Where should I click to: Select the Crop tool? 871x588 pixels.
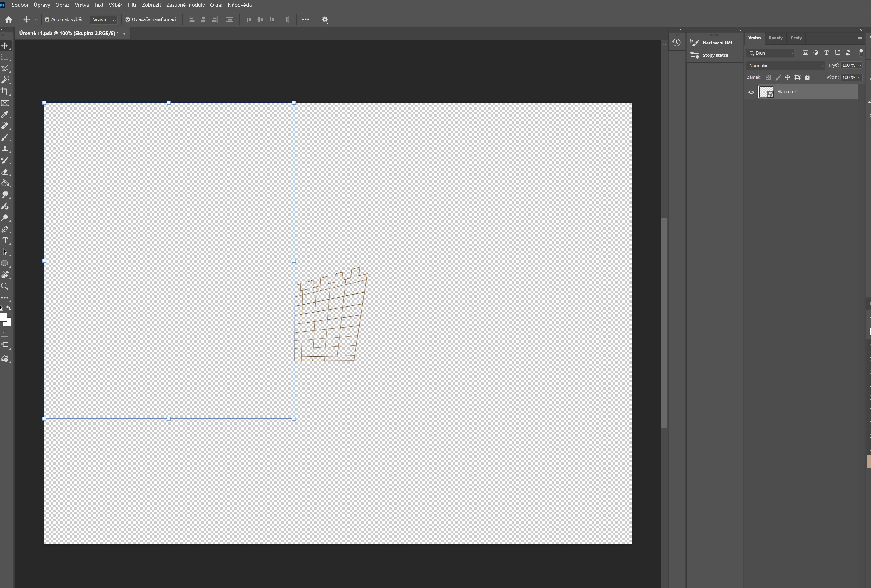click(5, 91)
